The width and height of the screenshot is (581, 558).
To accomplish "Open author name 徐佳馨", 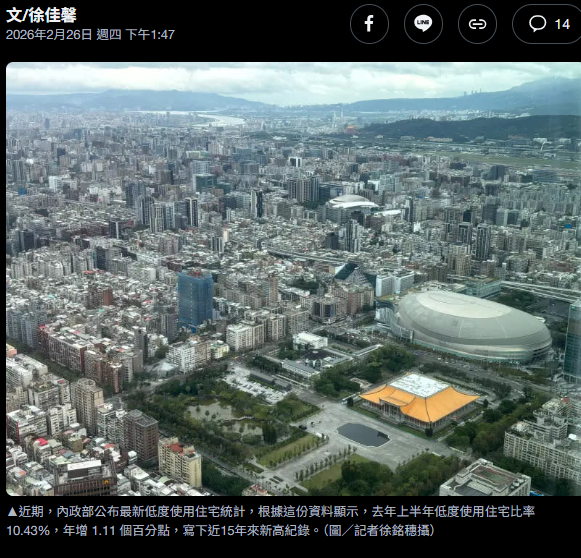I will click(x=52, y=15).
